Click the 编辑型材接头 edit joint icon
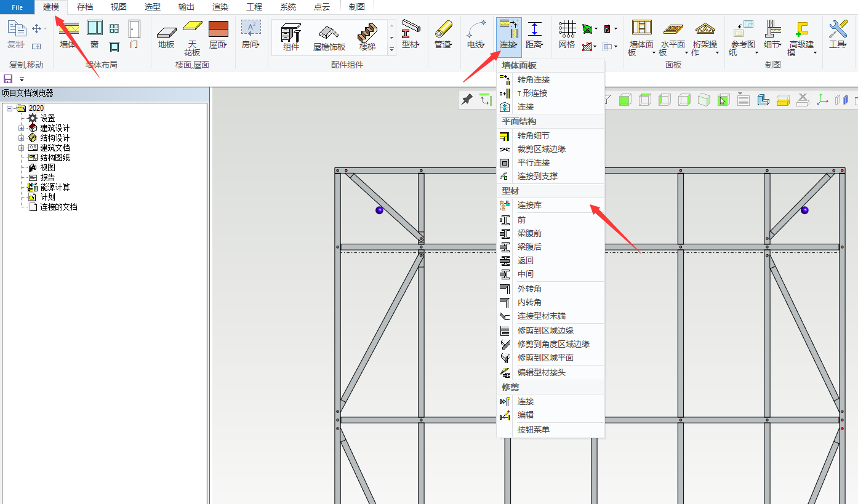Screen dimensions: 858x504 coord(505,372)
